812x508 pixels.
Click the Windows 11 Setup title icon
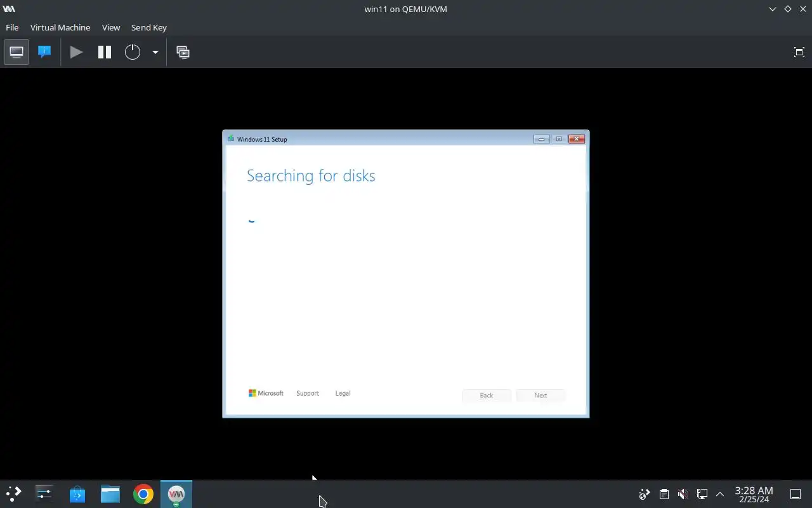(231, 138)
